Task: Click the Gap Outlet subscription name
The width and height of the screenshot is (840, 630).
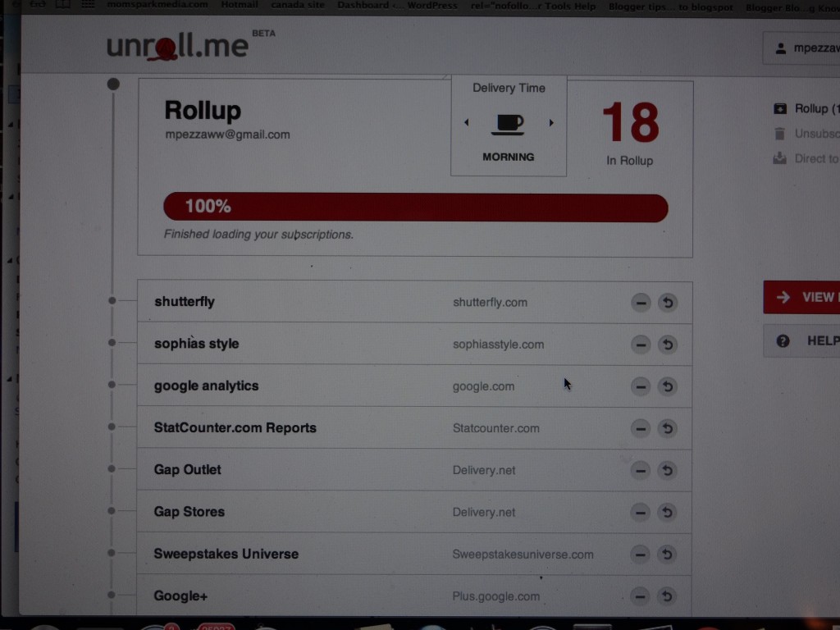Action: pyautogui.click(x=188, y=470)
